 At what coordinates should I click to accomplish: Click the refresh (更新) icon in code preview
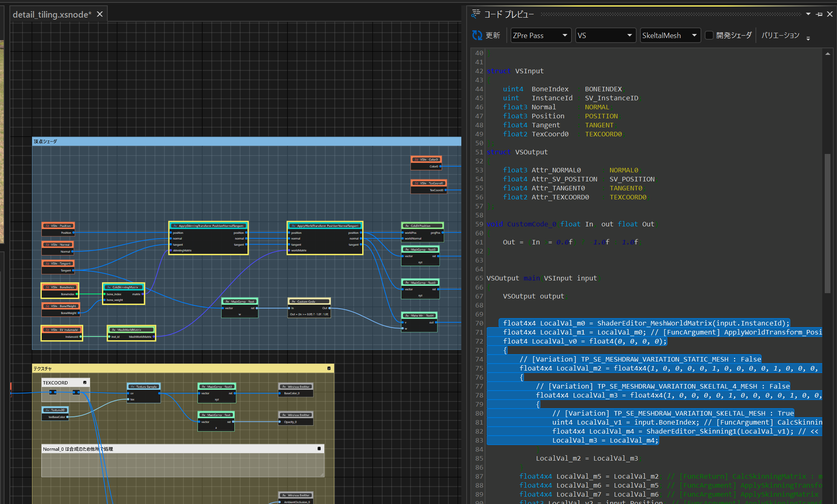click(x=477, y=36)
